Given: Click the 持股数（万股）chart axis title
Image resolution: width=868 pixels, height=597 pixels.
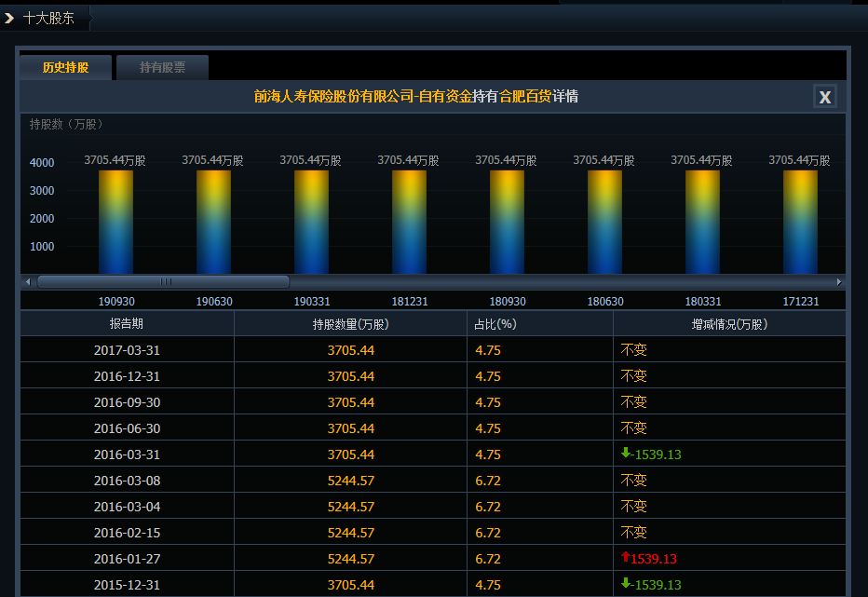Looking at the screenshot, I should pos(66,124).
